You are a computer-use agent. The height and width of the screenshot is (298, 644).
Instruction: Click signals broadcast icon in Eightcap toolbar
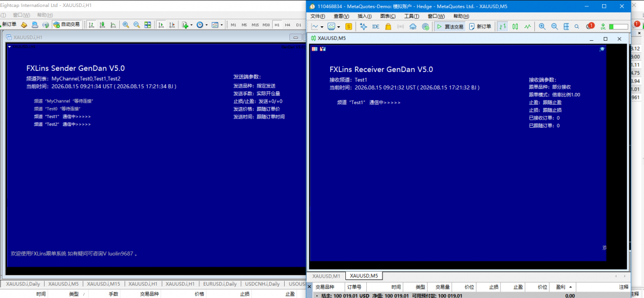pyautogui.click(x=46, y=25)
